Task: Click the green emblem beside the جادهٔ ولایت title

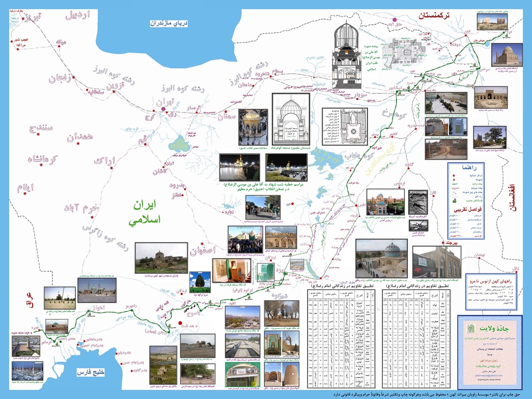Action: (x=471, y=328)
